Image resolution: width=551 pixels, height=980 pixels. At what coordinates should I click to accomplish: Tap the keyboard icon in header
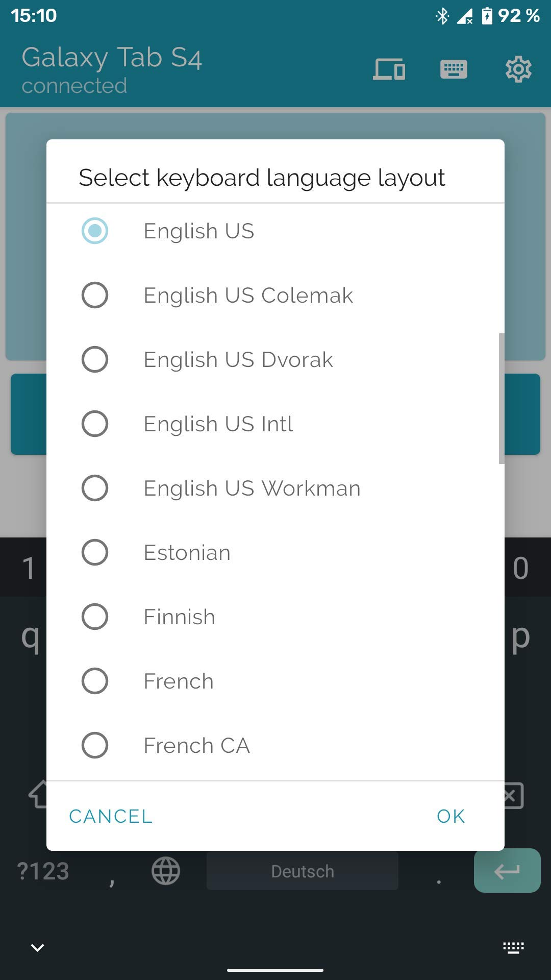(454, 69)
